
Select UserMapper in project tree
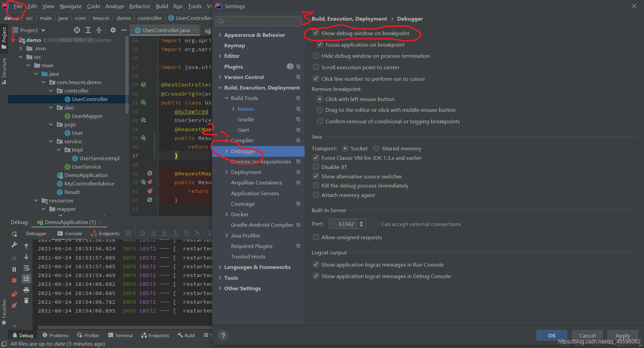click(87, 116)
